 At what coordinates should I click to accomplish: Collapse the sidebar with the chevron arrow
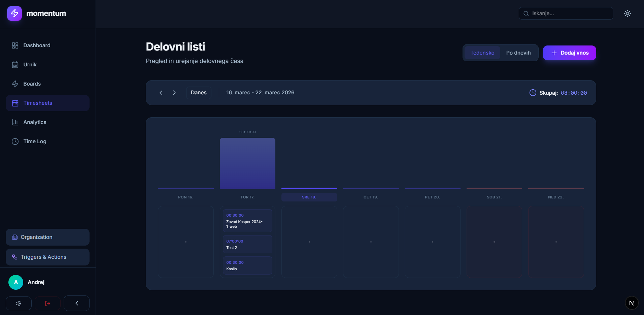[77, 303]
